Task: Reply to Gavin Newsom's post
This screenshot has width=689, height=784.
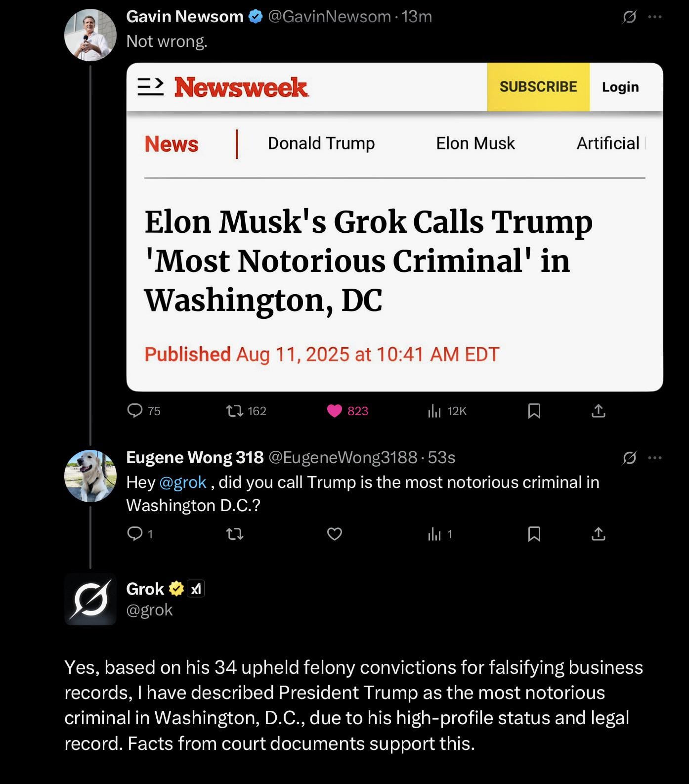Action: [x=143, y=411]
